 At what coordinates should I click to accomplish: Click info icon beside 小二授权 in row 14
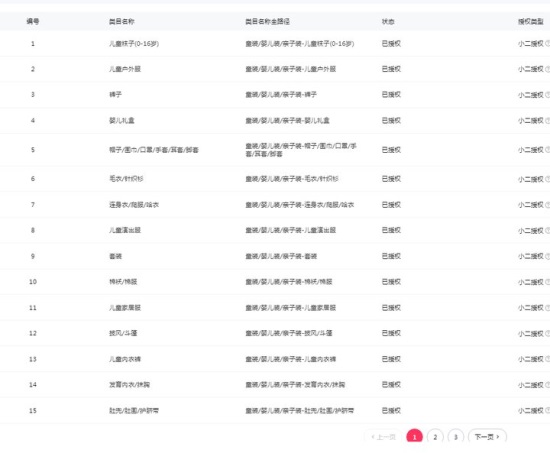pos(548,385)
